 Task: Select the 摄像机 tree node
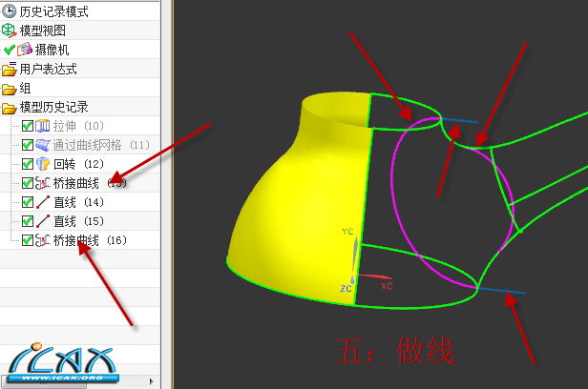[52, 50]
